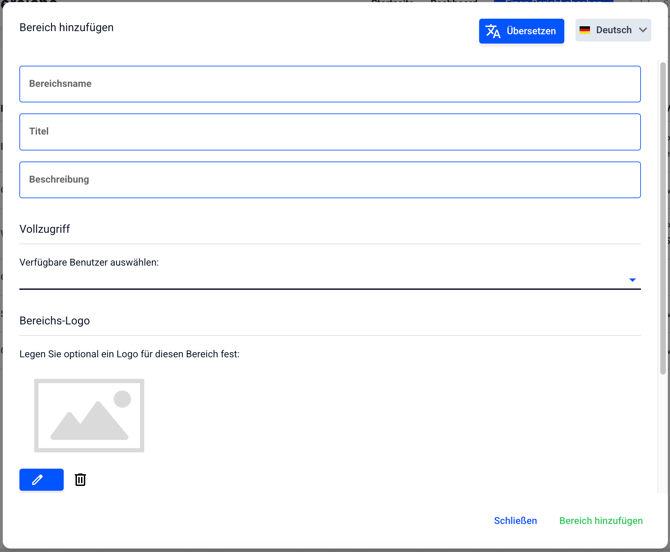Viewport: 670px width, 552px height.
Task: Click the German flag icon
Action: click(x=585, y=30)
